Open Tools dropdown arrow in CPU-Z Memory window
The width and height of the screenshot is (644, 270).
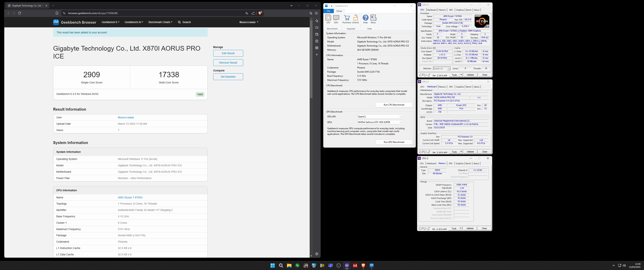click(461, 228)
